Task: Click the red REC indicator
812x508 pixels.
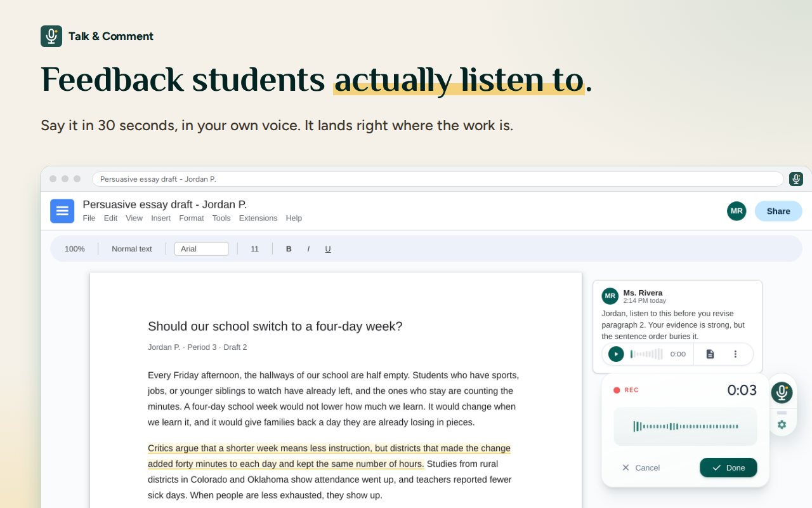Action: tap(625, 390)
